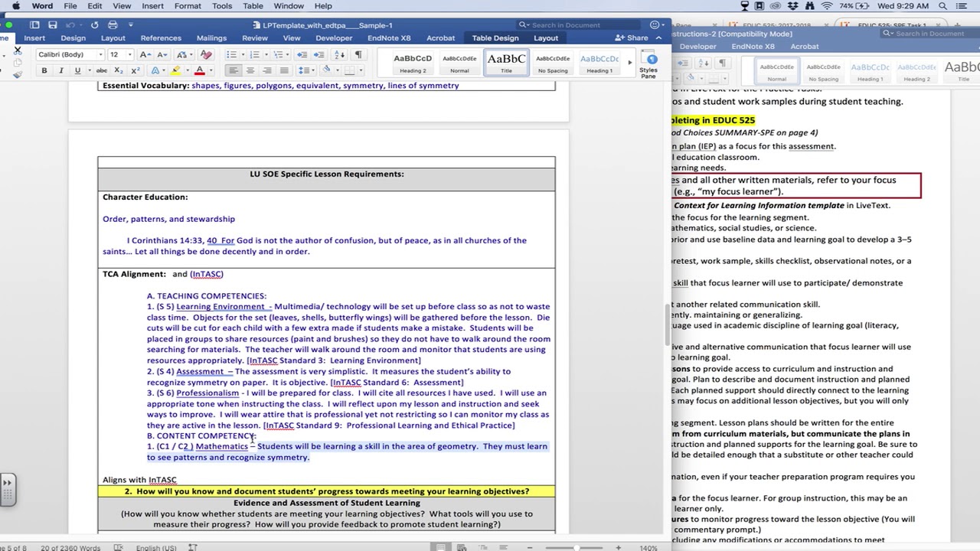Open the bullet list style dropdown arrow
The height and width of the screenshot is (551, 980).
coord(242,54)
